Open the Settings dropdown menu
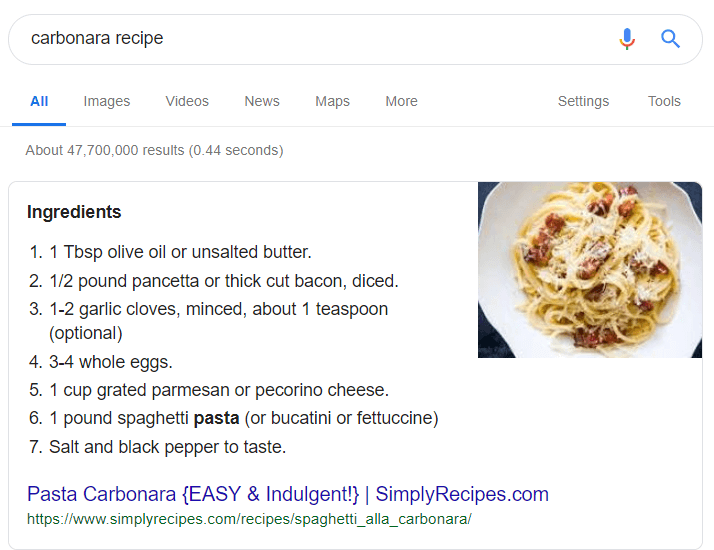The width and height of the screenshot is (714, 550). 583,101
